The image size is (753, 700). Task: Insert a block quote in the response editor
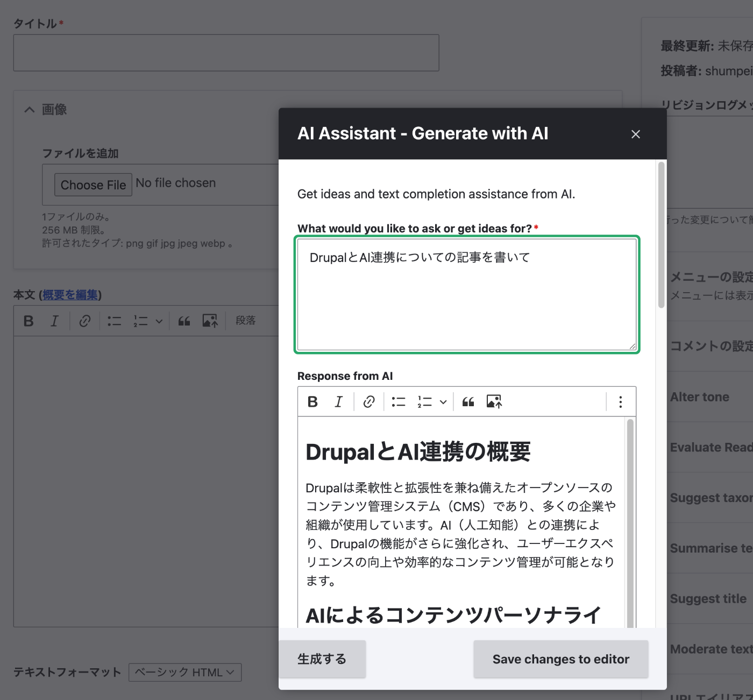[x=467, y=401]
